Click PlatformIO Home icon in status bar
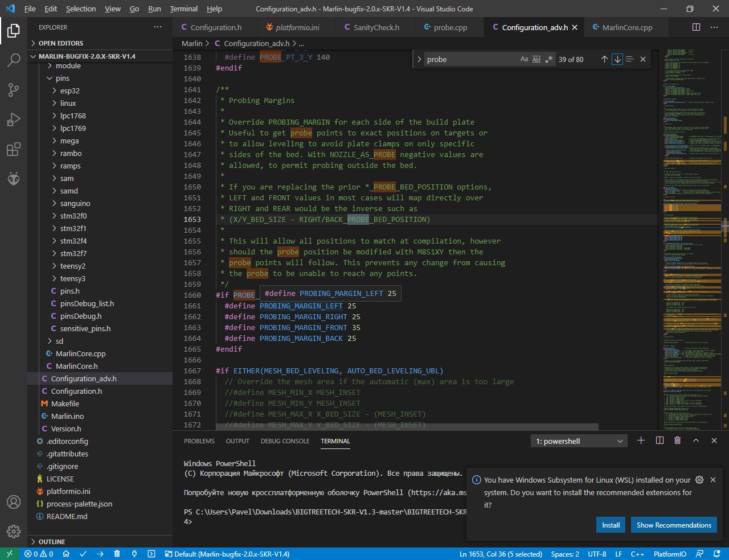The width and height of the screenshot is (729, 560). click(66, 554)
